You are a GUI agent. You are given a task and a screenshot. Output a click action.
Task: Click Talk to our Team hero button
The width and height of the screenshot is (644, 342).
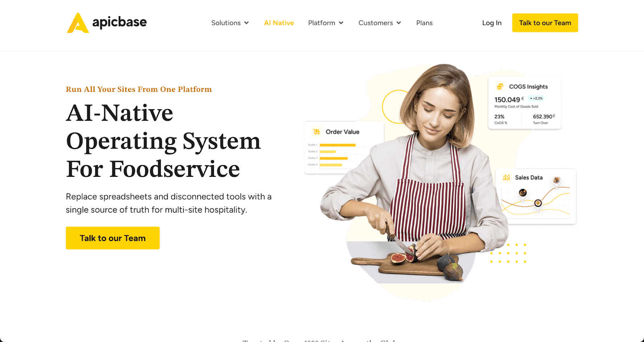113,238
